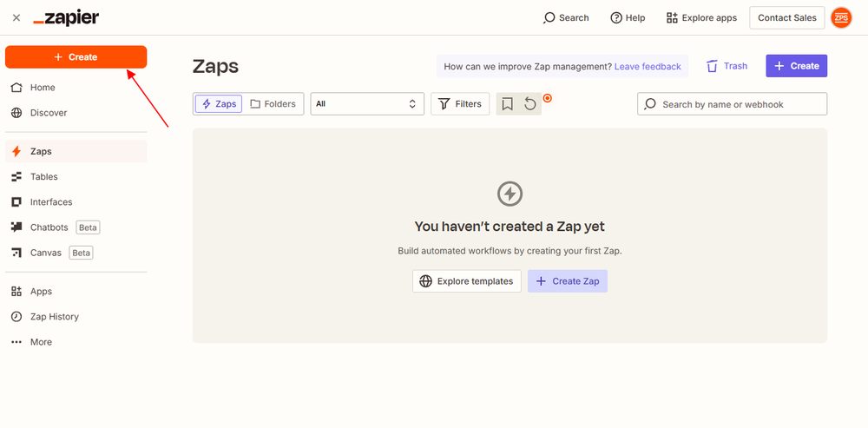Image resolution: width=868 pixels, height=428 pixels.
Task: Open Help in the top bar
Action: pos(628,17)
